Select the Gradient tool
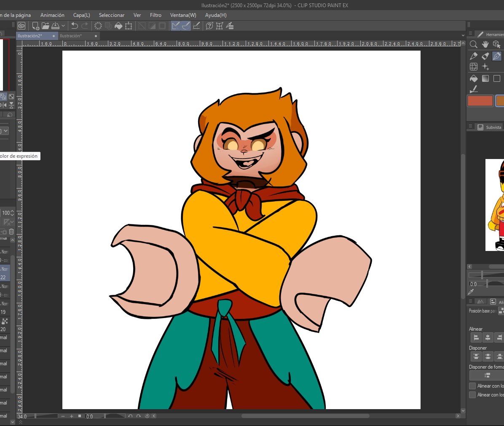The image size is (504, 426). 485,78
